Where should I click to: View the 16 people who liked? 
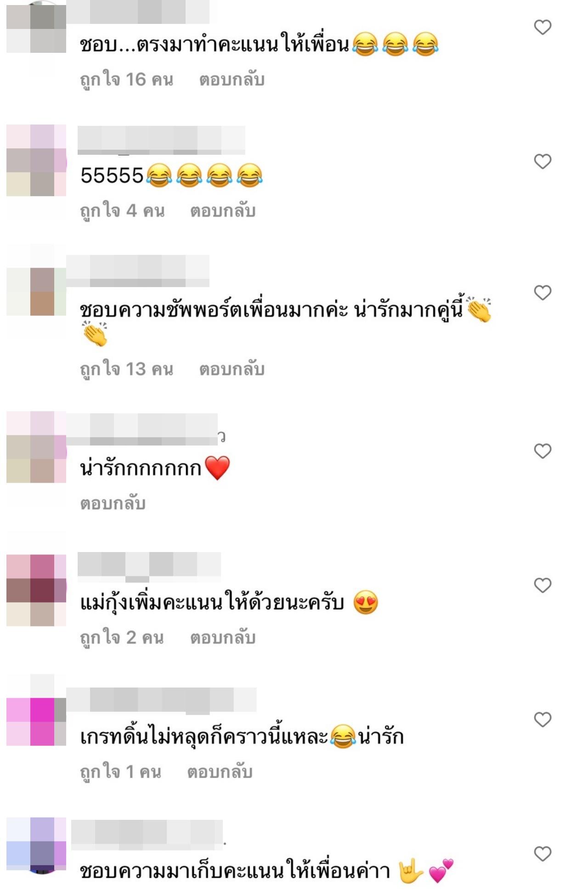coord(127,80)
